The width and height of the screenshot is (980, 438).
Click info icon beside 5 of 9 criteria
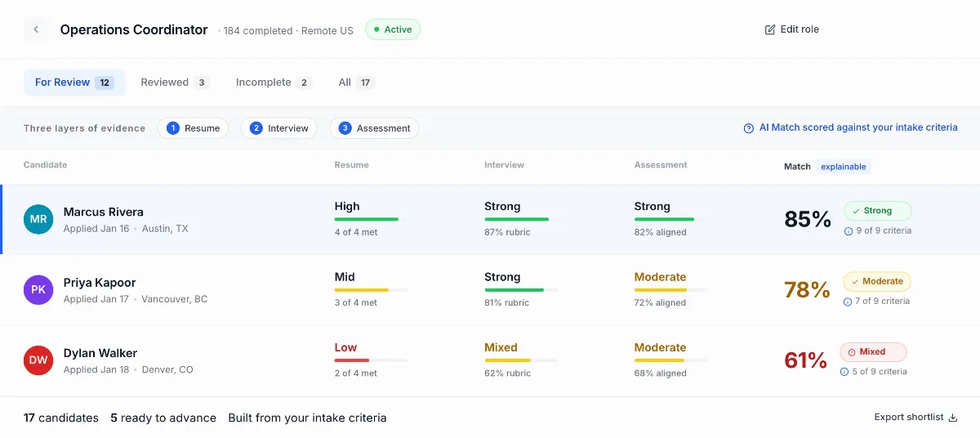(844, 372)
